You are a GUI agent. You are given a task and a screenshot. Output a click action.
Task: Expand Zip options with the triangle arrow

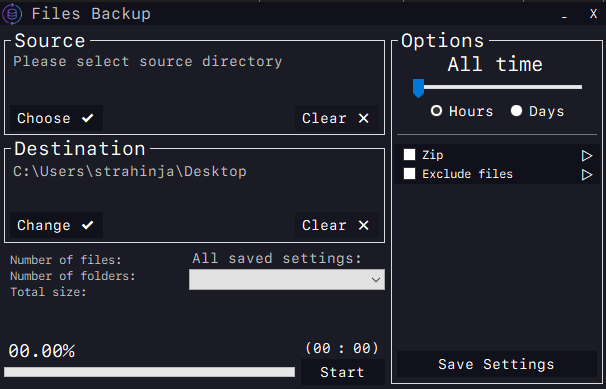pos(587,156)
